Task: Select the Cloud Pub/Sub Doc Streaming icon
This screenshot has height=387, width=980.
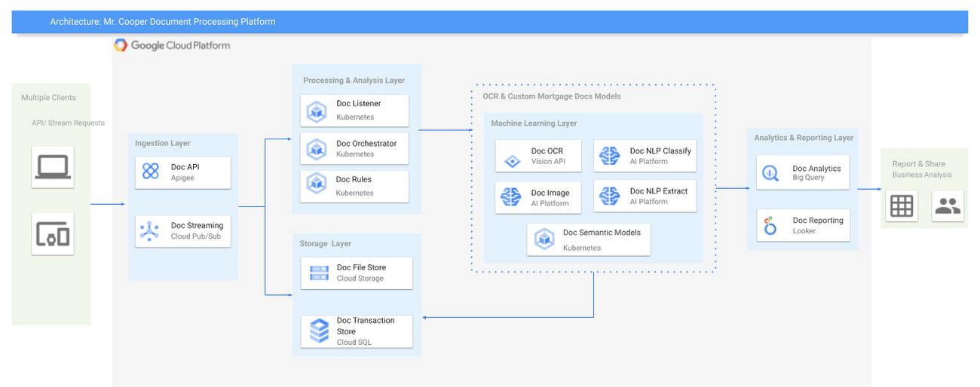Action: (151, 230)
